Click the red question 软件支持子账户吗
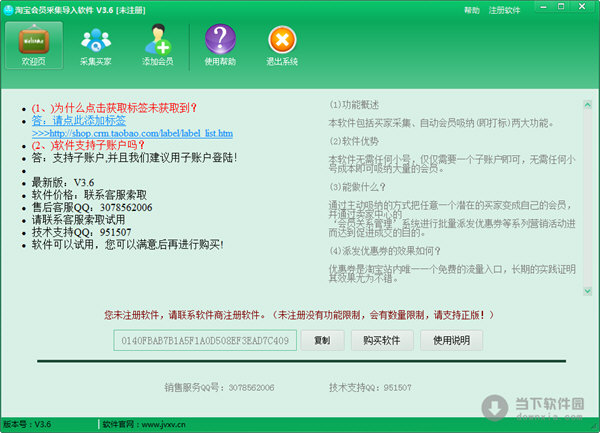This screenshot has width=600, height=433. [88, 145]
